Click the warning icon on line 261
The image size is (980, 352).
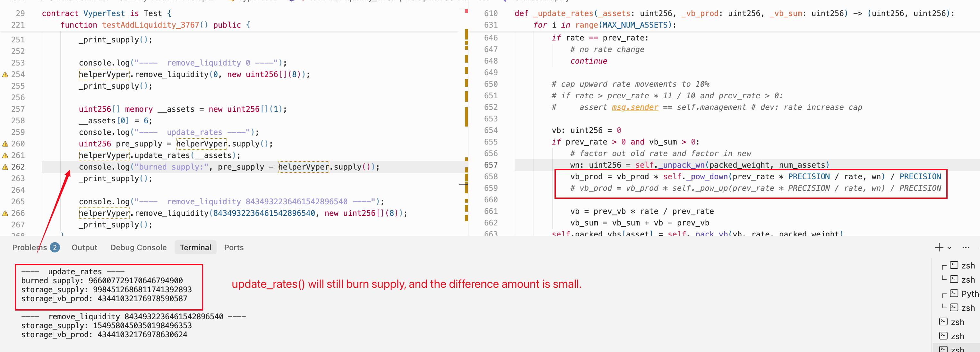5,155
